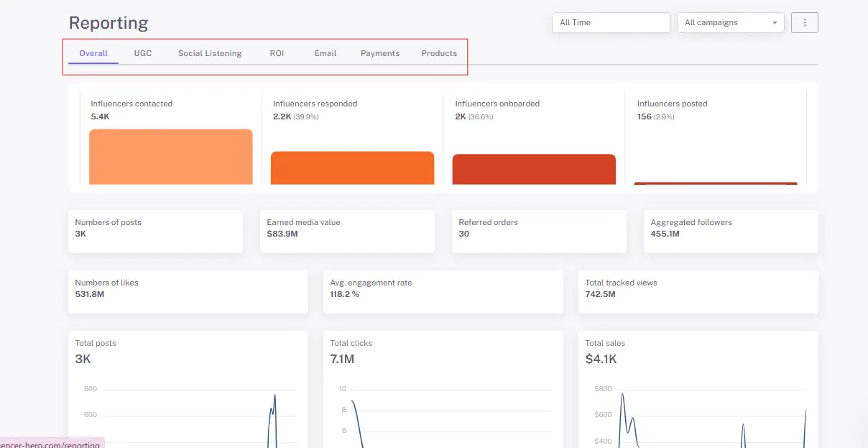Click the 5.4K contacted count
The height and width of the screenshot is (448, 868).
point(100,116)
